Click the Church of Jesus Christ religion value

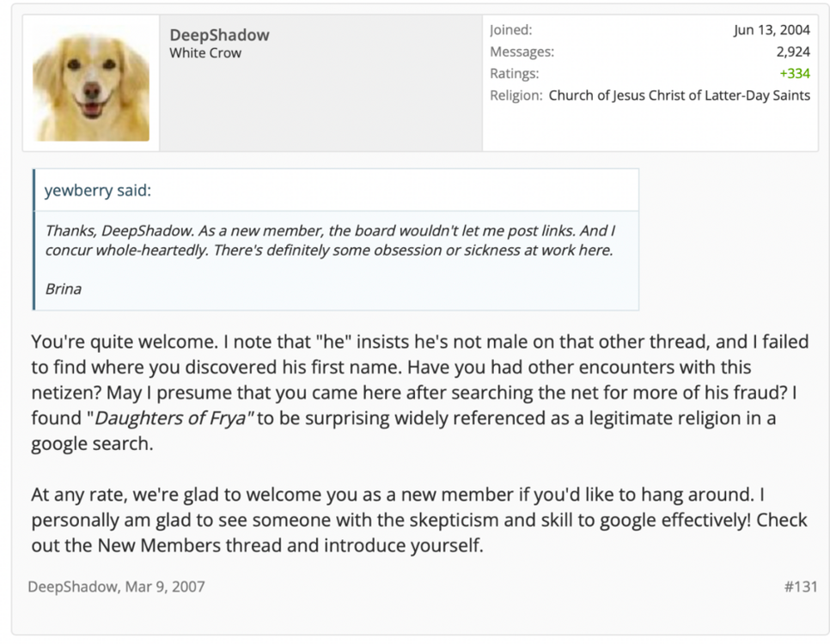tap(679, 95)
